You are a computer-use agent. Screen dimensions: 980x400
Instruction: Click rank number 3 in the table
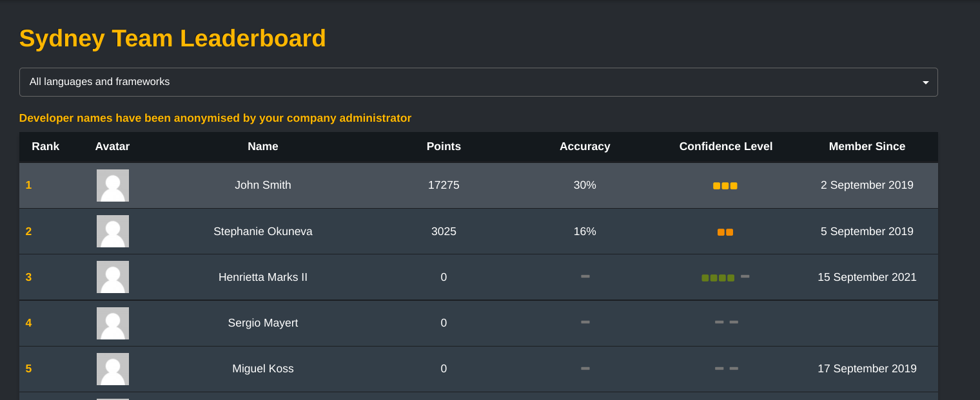[x=28, y=277]
